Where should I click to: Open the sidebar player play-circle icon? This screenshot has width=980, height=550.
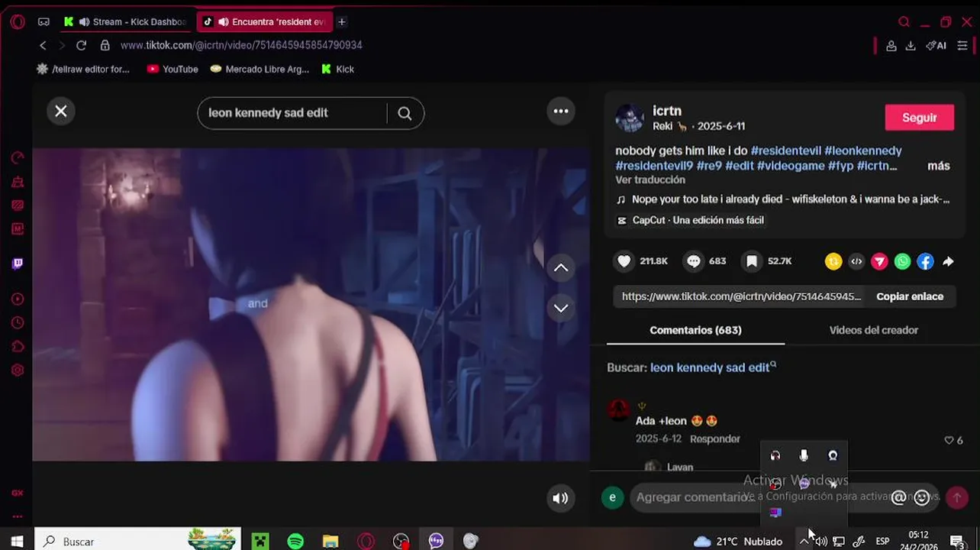pos(18,299)
